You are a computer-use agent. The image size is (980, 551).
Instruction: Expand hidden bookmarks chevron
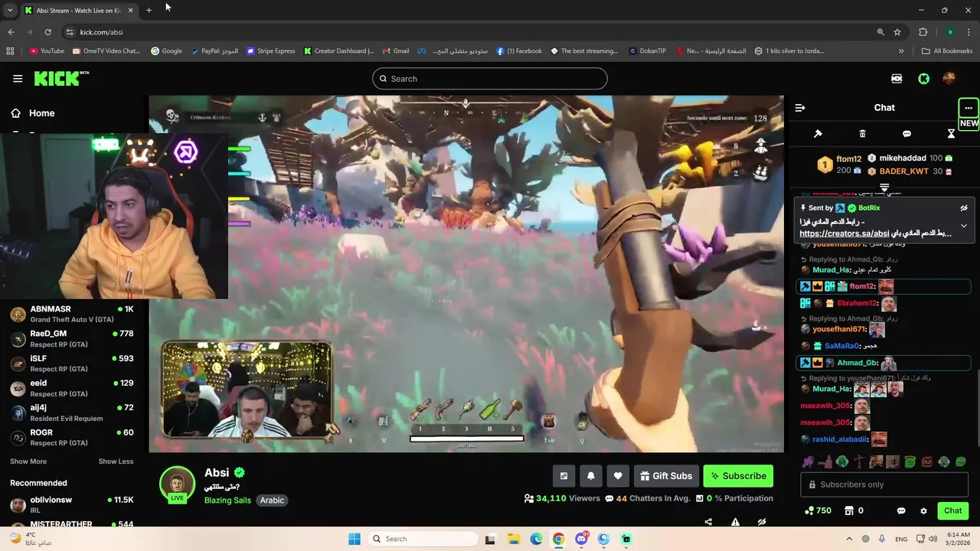click(x=901, y=51)
